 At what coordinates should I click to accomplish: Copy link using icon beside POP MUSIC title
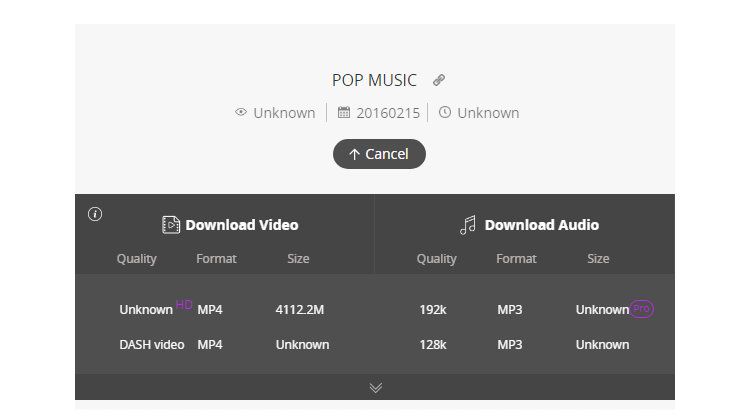tap(439, 80)
